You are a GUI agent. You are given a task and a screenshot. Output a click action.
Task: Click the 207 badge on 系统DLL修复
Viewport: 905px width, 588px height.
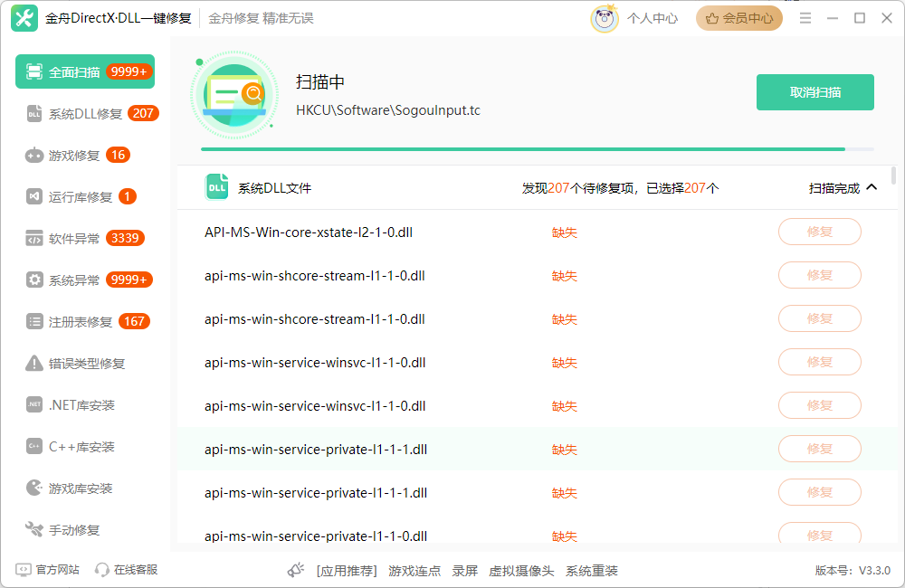pos(143,113)
